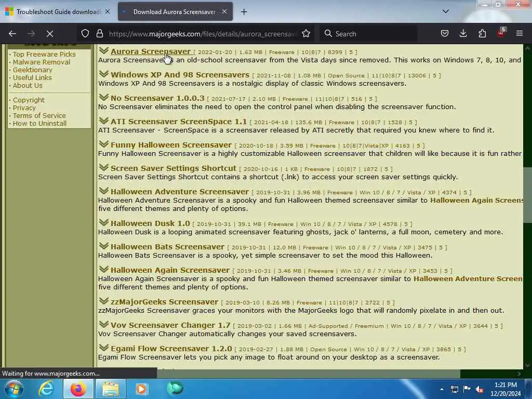The width and height of the screenshot is (532, 399).
Task: Open How to Uninstall sidebar link
Action: click(39, 124)
